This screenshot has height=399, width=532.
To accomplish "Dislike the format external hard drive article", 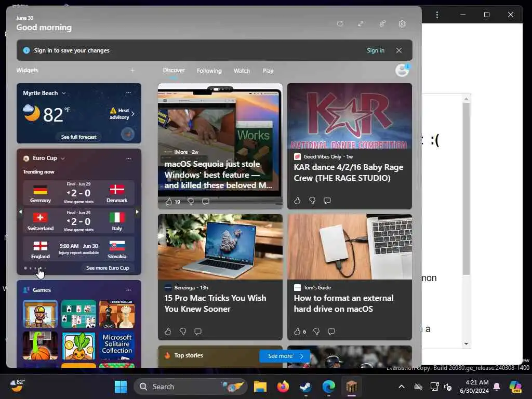I will click(316, 331).
